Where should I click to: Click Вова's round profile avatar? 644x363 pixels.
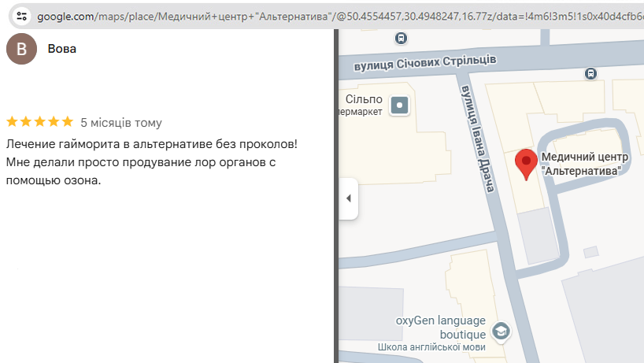pyautogui.click(x=21, y=49)
